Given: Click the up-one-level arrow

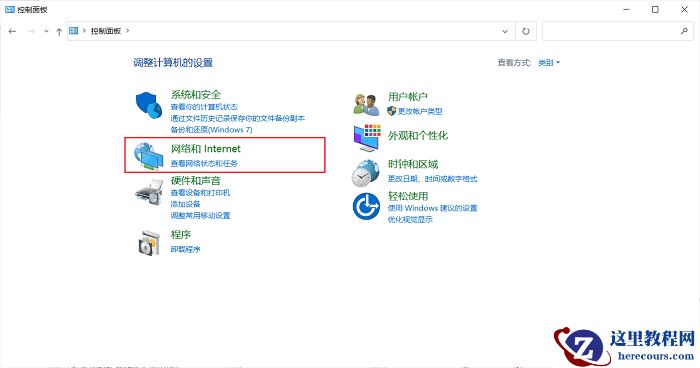Looking at the screenshot, I should tap(59, 31).
